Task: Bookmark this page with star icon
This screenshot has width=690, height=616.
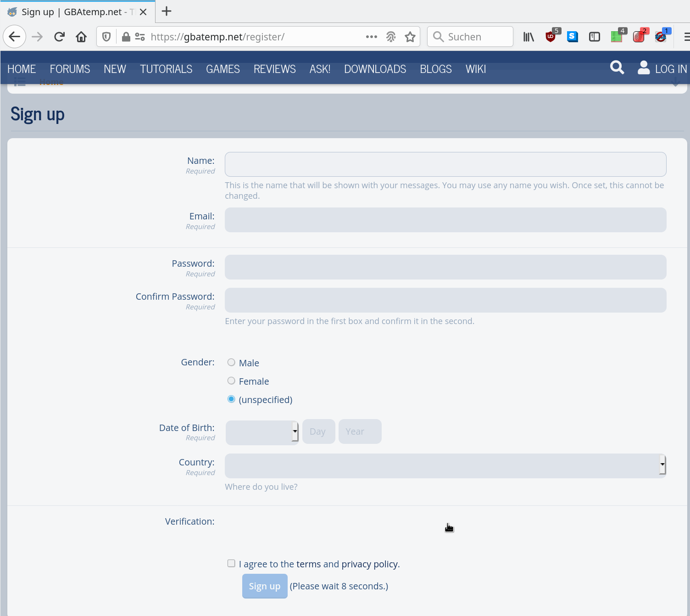Action: (410, 37)
